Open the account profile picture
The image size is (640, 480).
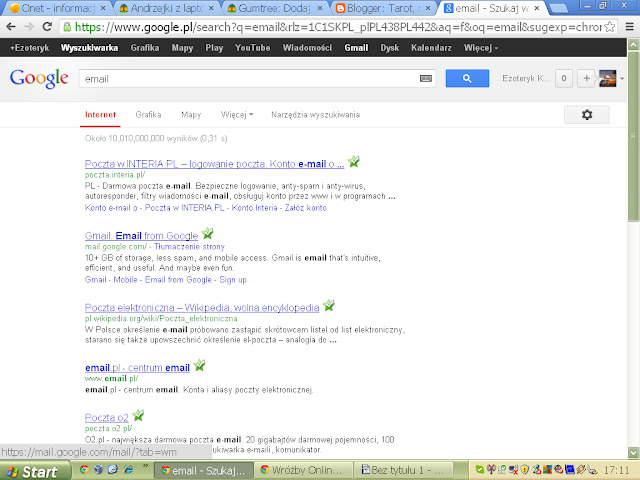607,78
